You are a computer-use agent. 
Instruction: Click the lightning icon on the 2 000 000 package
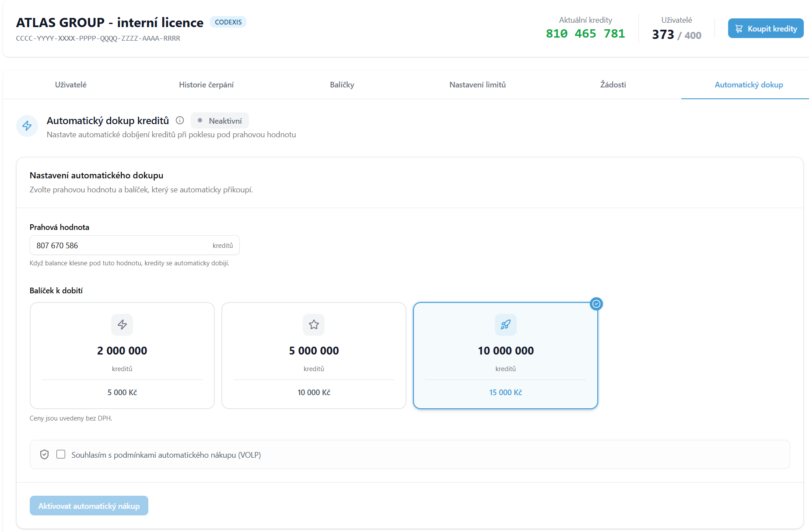click(x=122, y=325)
